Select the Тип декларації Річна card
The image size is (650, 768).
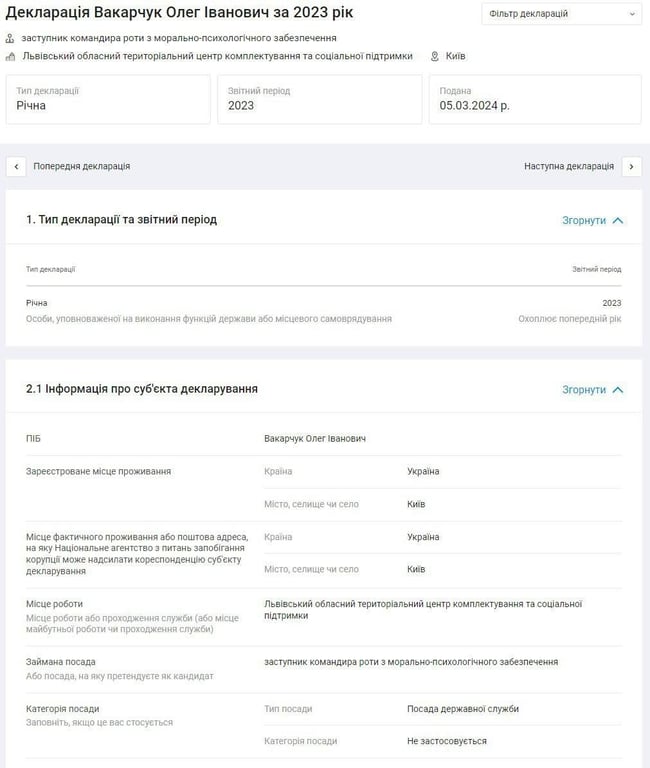coord(108,99)
